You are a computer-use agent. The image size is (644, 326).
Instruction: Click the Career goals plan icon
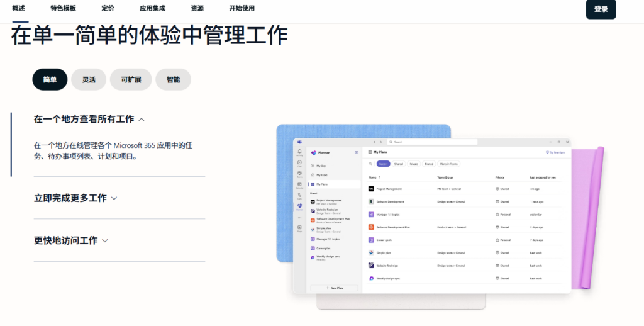371,240
